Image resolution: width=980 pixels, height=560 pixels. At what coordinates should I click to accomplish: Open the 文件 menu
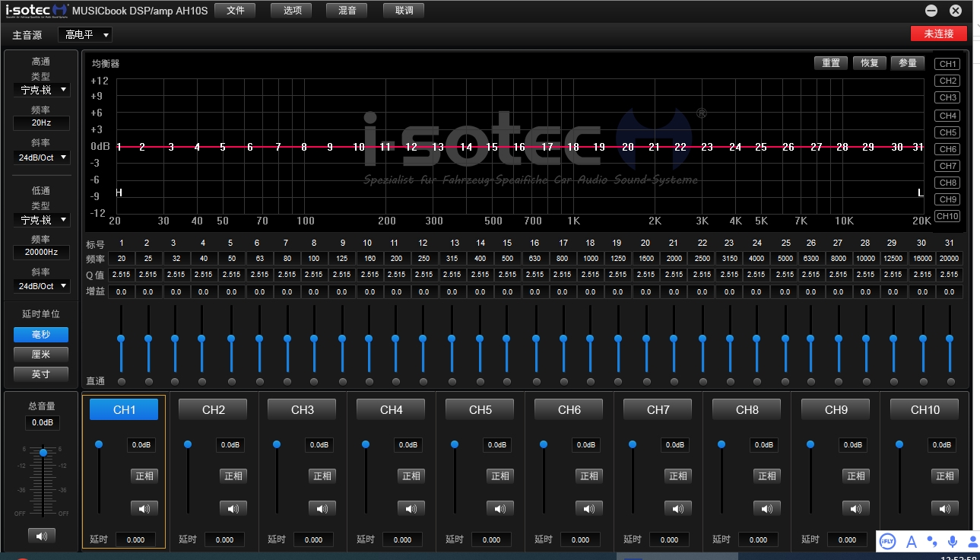click(235, 10)
